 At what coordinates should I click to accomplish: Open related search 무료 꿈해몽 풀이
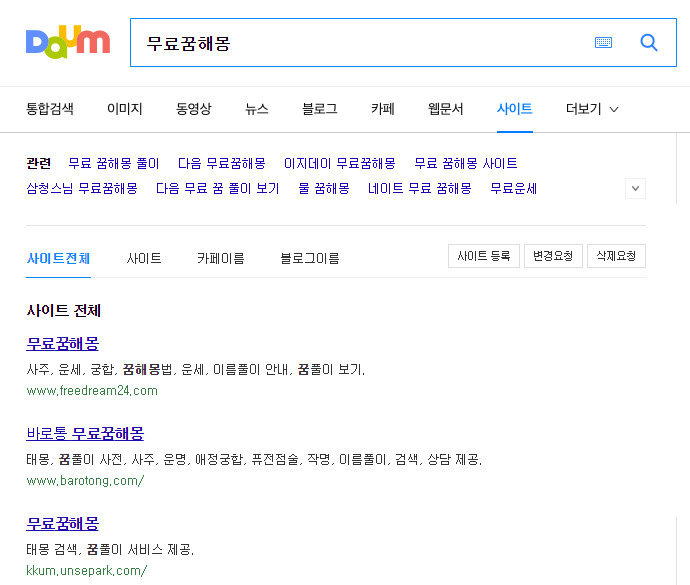(114, 163)
